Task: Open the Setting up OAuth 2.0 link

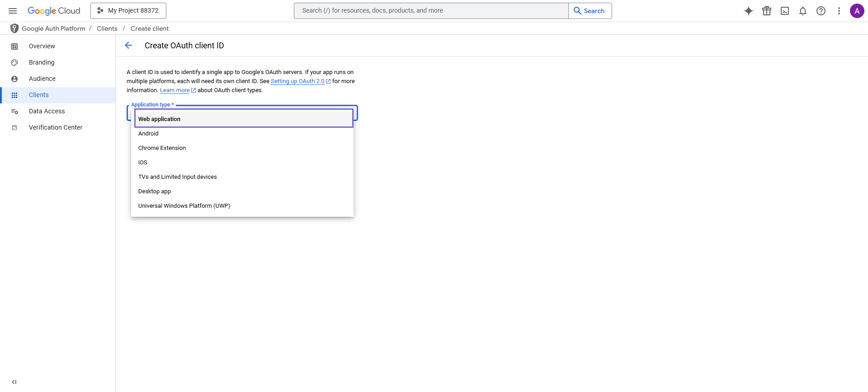Action: tap(297, 81)
